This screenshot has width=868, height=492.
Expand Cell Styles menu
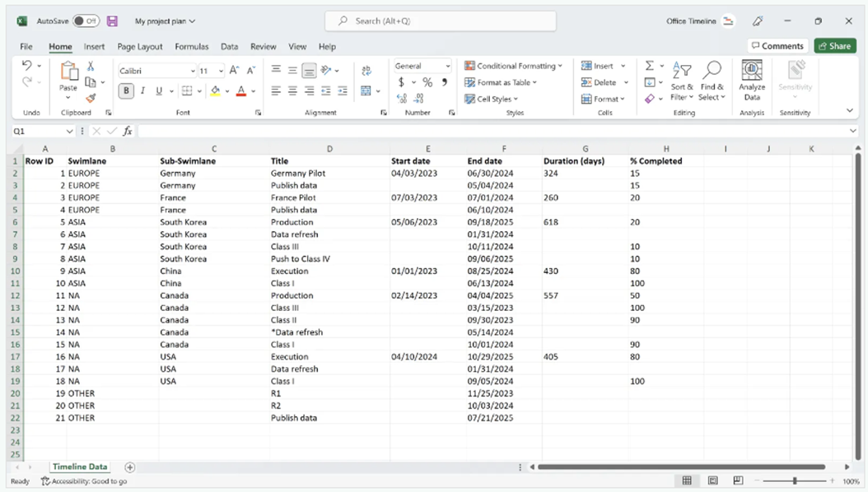click(x=491, y=99)
